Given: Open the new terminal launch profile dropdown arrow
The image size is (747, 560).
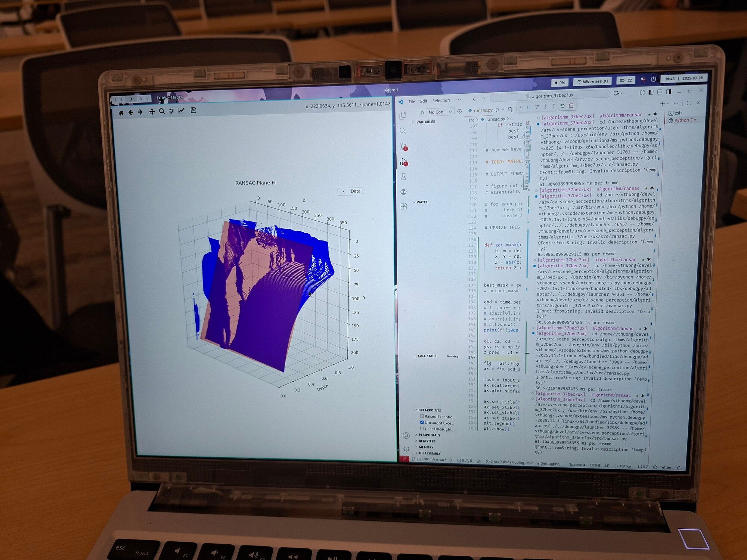Looking at the screenshot, I should tap(668, 103).
